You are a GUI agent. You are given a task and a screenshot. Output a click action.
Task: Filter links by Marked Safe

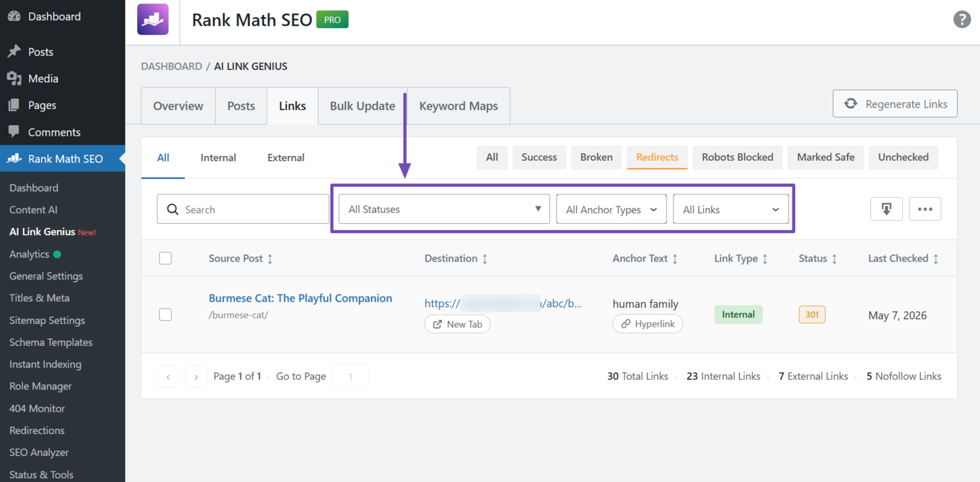826,157
